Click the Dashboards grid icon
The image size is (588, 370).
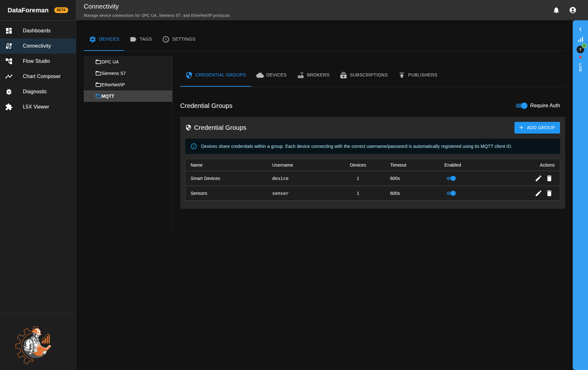point(9,30)
